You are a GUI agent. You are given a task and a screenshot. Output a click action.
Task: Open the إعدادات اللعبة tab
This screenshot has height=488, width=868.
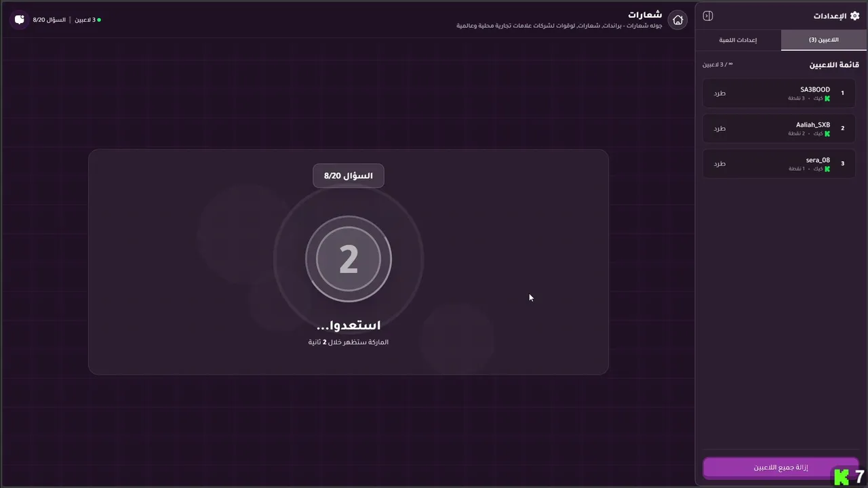click(x=738, y=40)
